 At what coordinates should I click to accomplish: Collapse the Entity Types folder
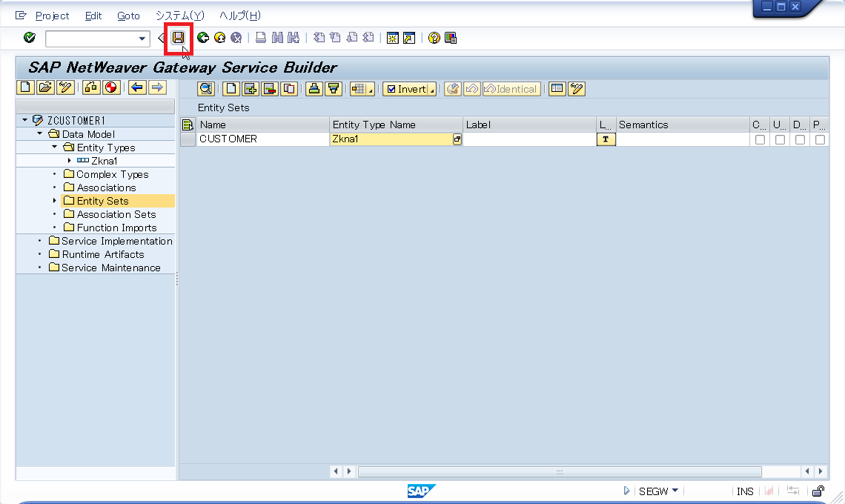click(x=54, y=147)
